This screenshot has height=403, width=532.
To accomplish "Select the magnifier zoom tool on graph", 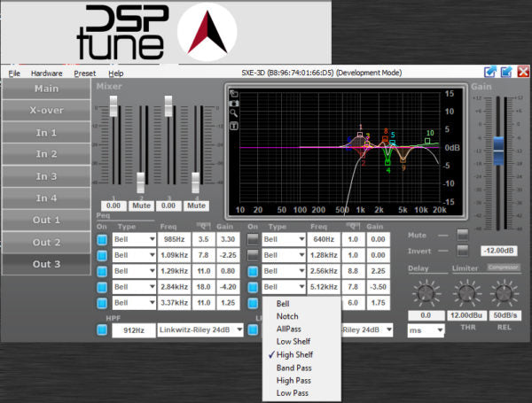I will coord(233,113).
